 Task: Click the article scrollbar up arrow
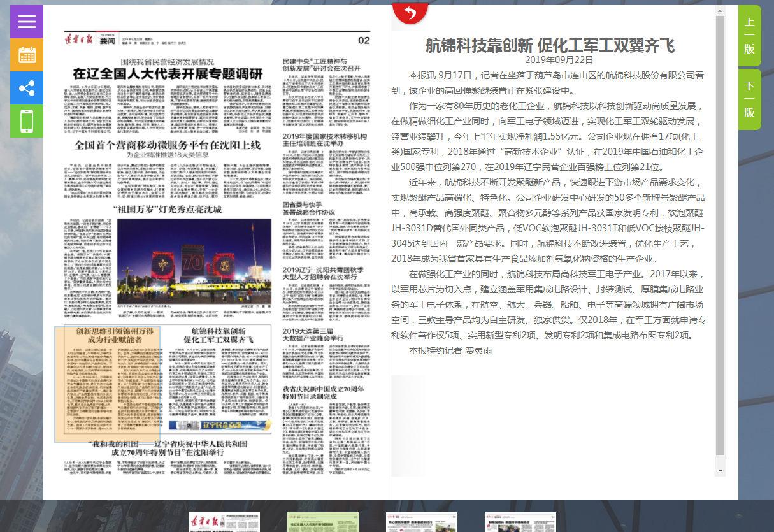click(x=720, y=11)
